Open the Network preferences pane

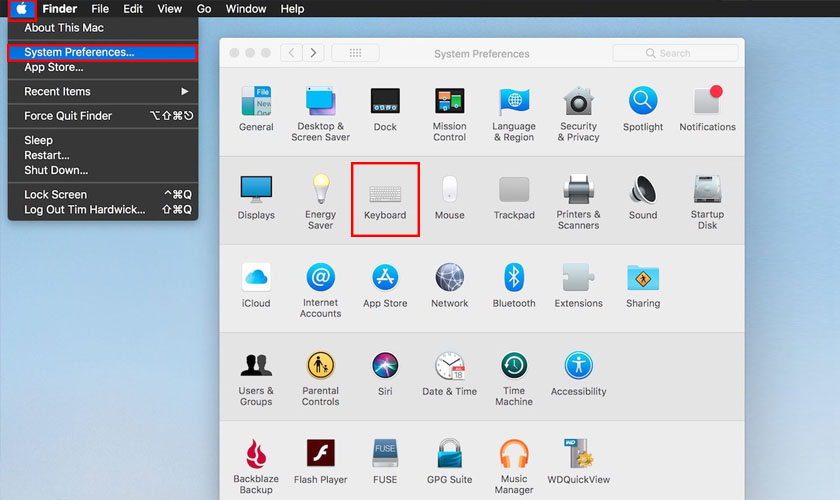pyautogui.click(x=449, y=285)
